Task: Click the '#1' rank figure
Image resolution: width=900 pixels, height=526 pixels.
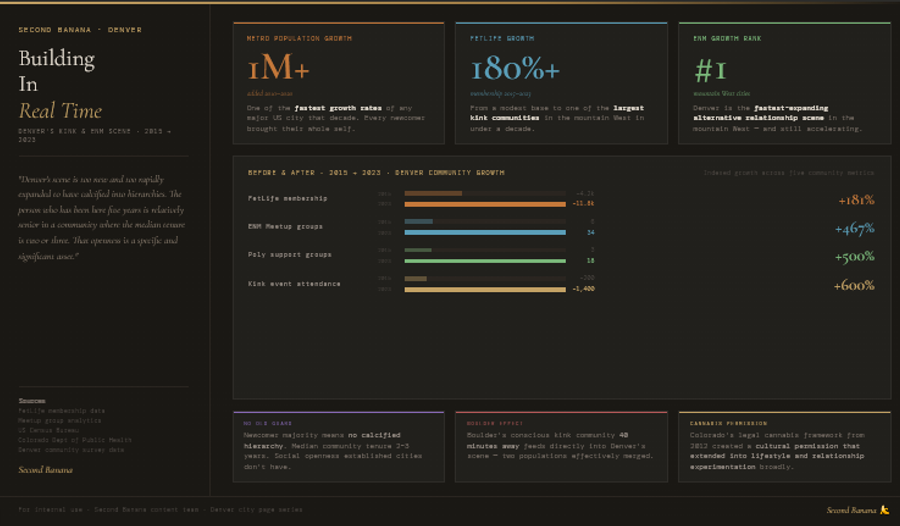Action: point(711,71)
